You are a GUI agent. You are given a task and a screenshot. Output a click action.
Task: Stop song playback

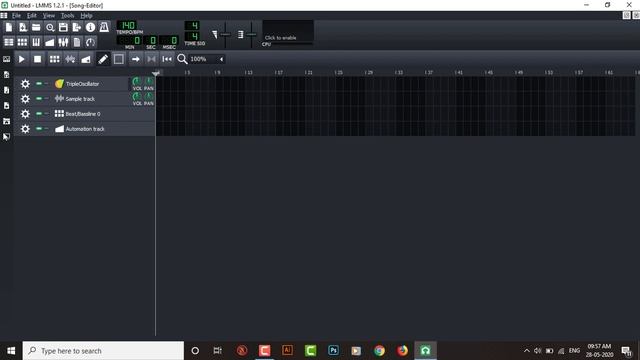[37, 59]
